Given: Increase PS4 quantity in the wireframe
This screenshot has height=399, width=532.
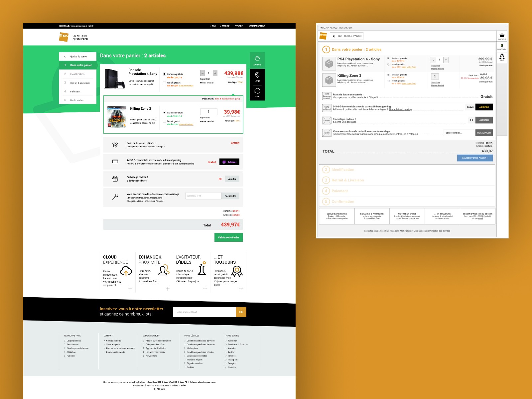Looking at the screenshot, I should [446, 60].
